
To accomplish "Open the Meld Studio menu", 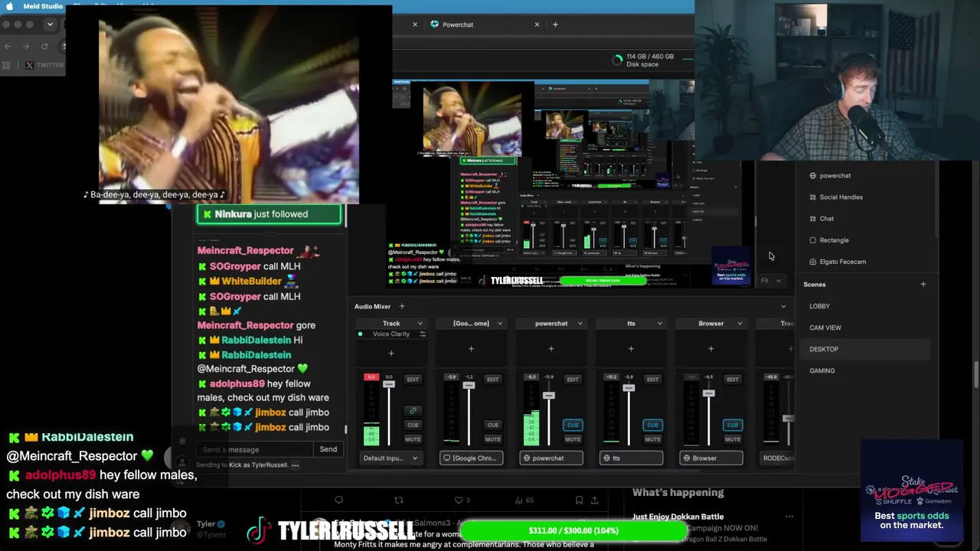I will tap(43, 6).
